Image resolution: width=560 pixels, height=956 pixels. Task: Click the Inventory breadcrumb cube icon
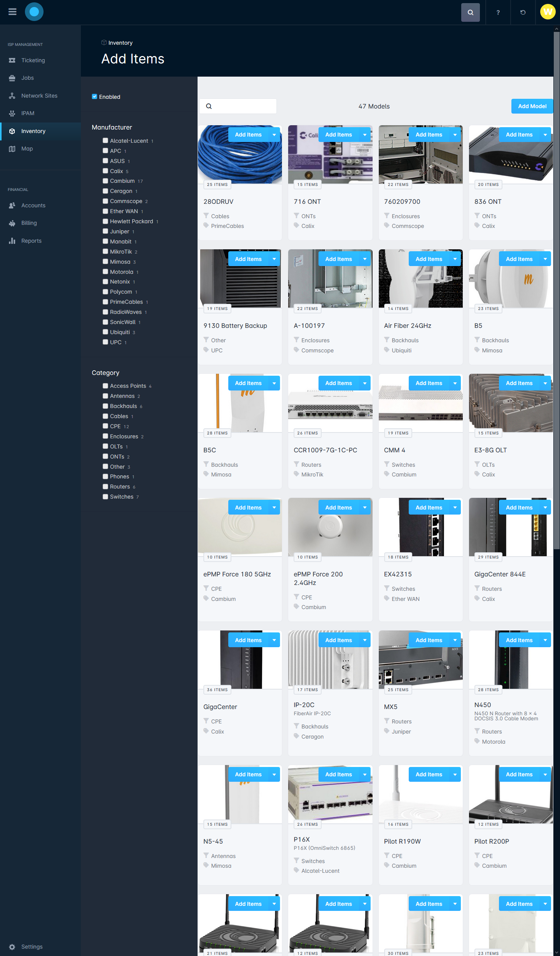[104, 42]
